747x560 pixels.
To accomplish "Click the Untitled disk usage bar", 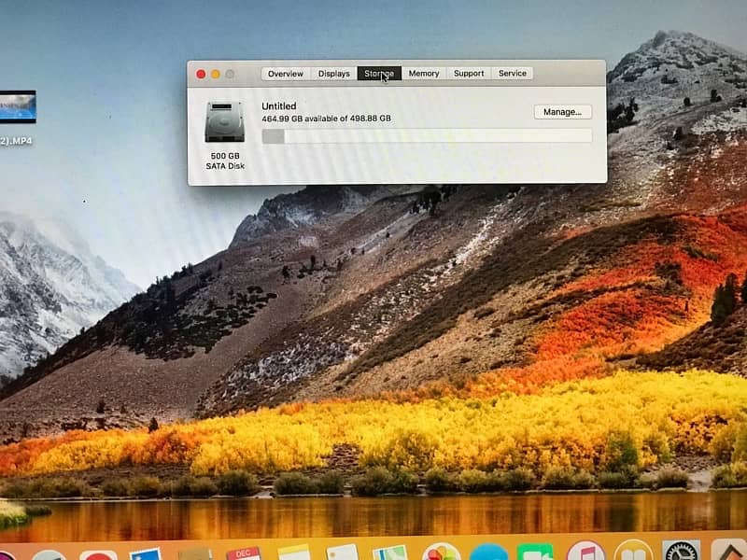I will (x=427, y=136).
